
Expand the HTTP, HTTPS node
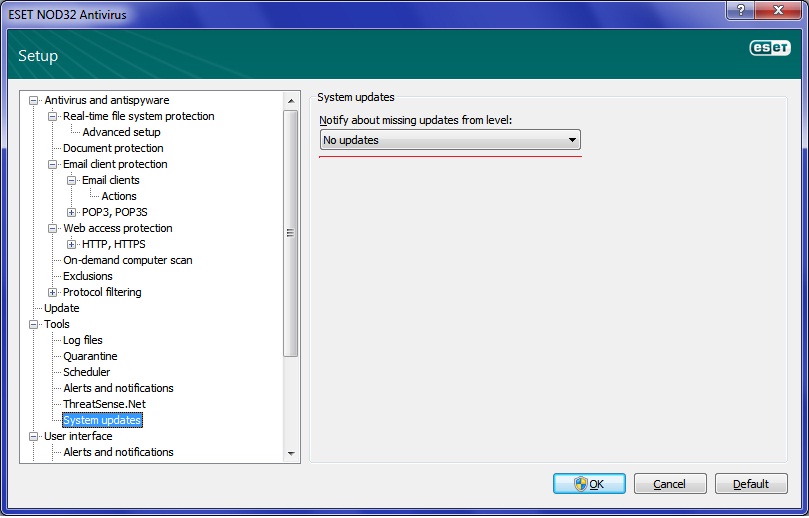point(71,245)
